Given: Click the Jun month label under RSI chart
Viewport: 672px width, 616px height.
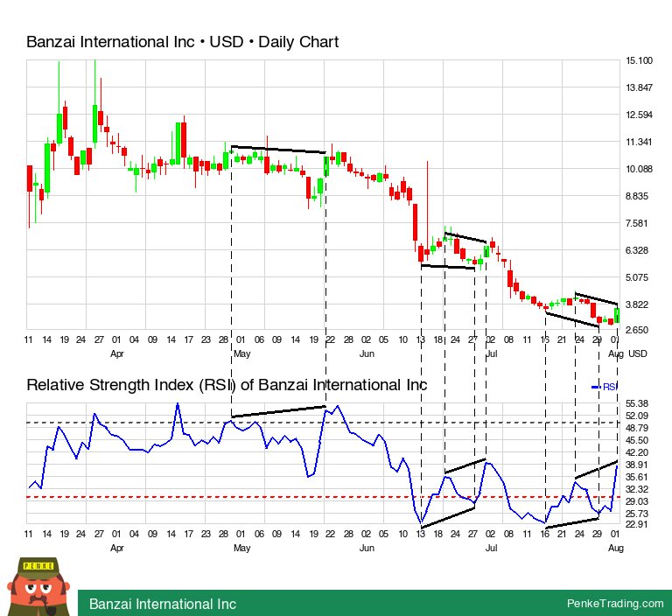Looking at the screenshot, I should 367,549.
